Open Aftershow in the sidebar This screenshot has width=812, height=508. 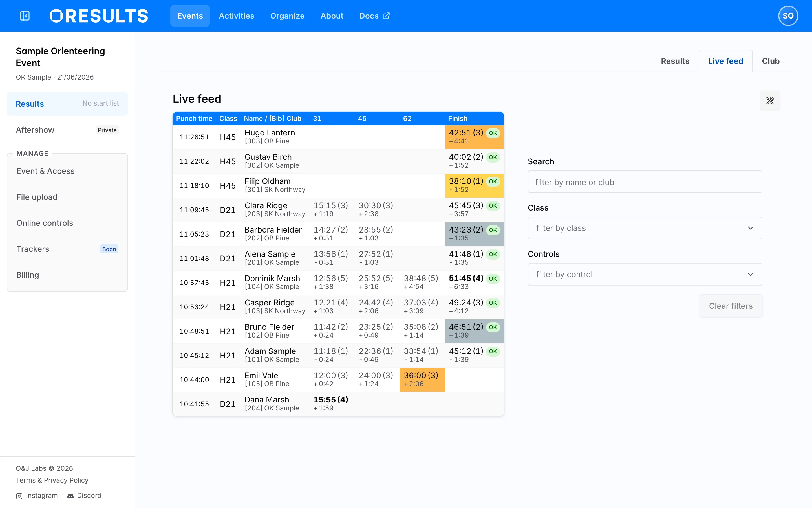[67, 130]
